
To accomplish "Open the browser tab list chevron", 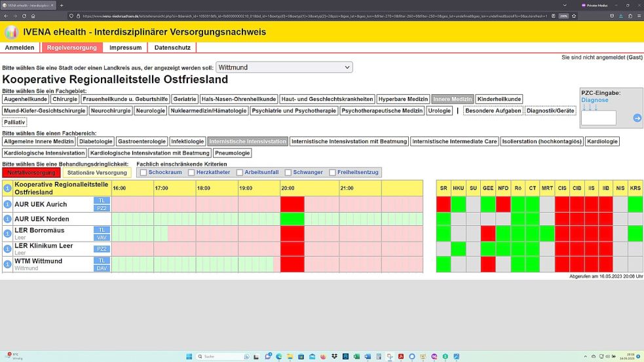I will (565, 5).
